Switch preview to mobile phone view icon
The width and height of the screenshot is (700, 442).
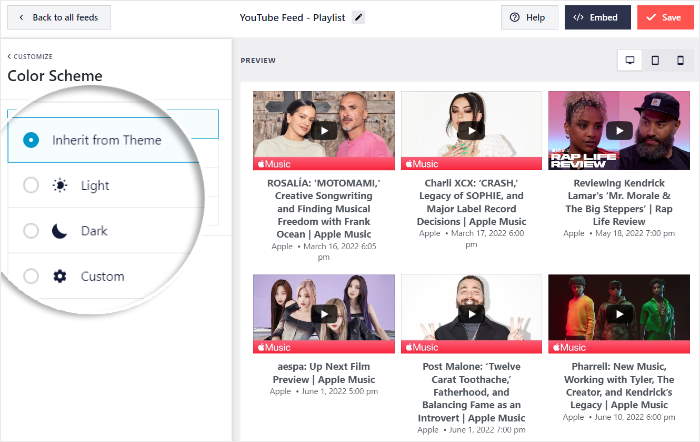[x=680, y=60]
